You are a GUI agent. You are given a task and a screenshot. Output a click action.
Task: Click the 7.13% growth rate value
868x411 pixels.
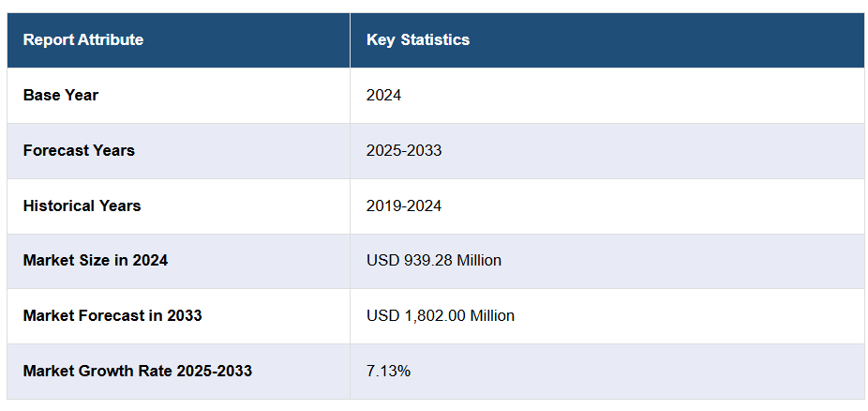[x=388, y=371]
